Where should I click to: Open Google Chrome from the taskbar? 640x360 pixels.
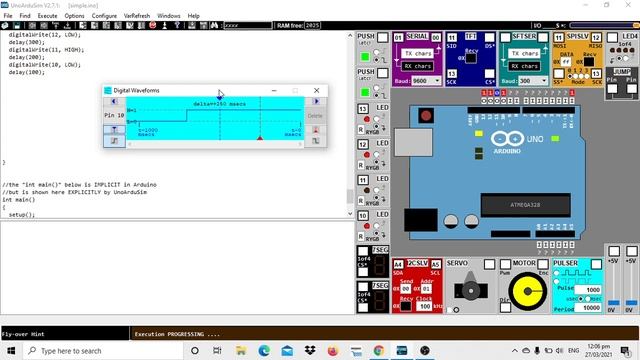[379, 351]
